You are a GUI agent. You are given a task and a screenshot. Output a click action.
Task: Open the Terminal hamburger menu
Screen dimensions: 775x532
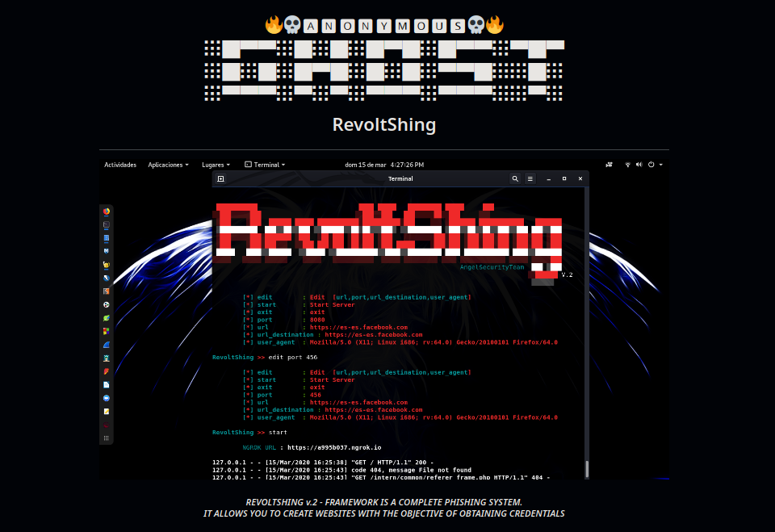[530, 178]
